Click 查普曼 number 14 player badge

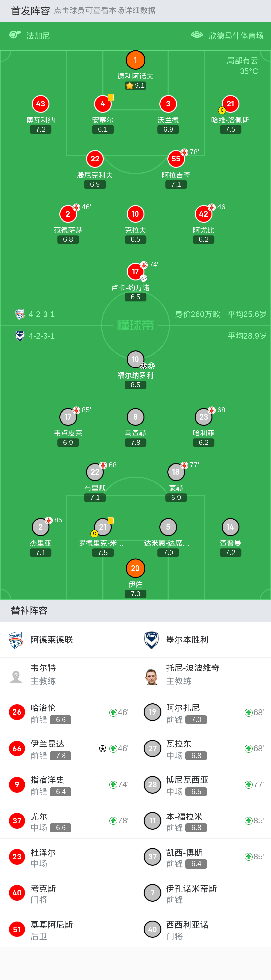pos(230,527)
